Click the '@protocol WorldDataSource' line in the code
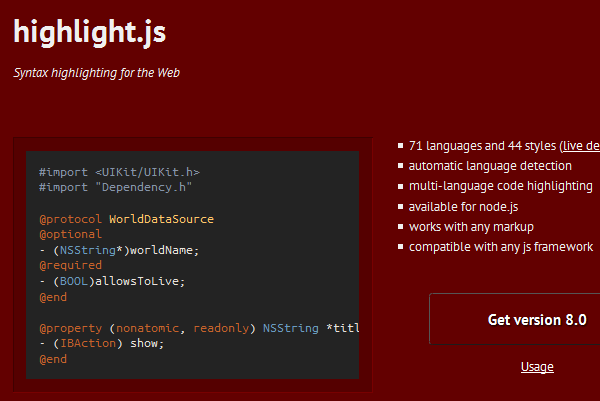 click(126, 219)
